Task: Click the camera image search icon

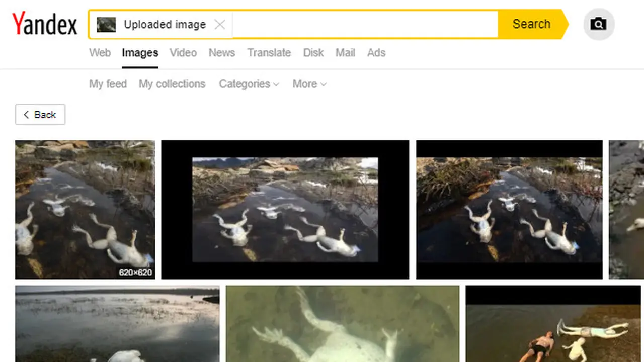Action: 598,24
